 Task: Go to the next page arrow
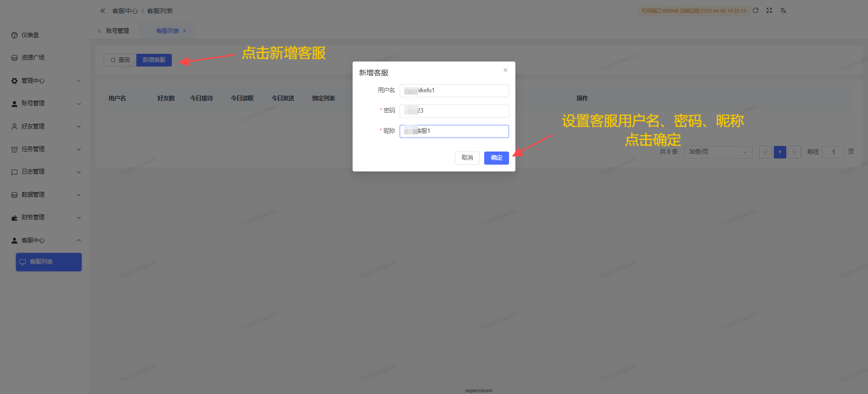pyautogui.click(x=794, y=152)
